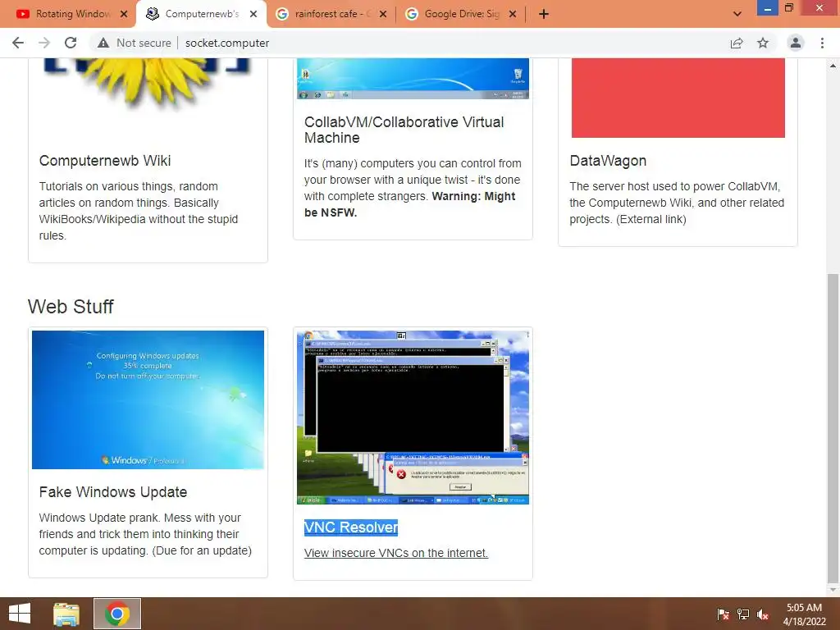Open Fake Windows Update heading

113,492
